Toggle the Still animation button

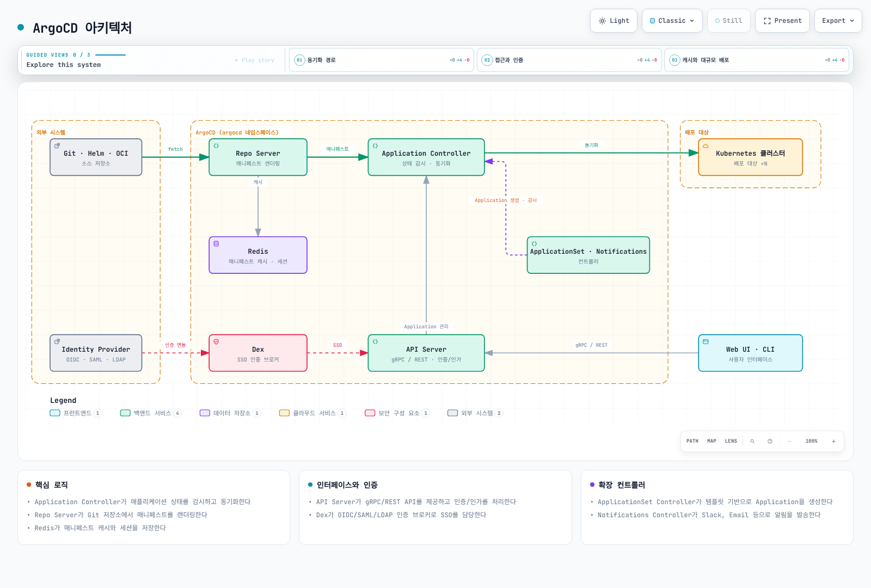(x=728, y=21)
